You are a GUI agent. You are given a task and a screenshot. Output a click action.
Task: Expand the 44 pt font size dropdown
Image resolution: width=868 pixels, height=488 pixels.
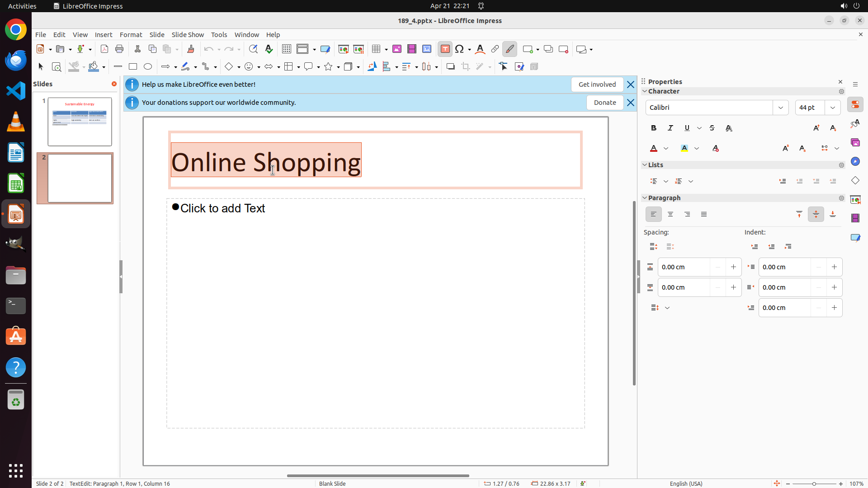833,108
